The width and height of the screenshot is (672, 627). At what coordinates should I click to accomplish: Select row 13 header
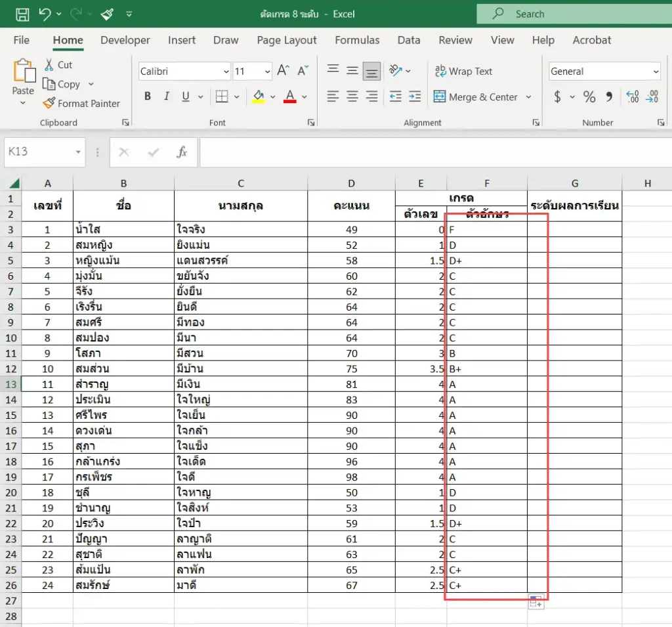[10, 384]
